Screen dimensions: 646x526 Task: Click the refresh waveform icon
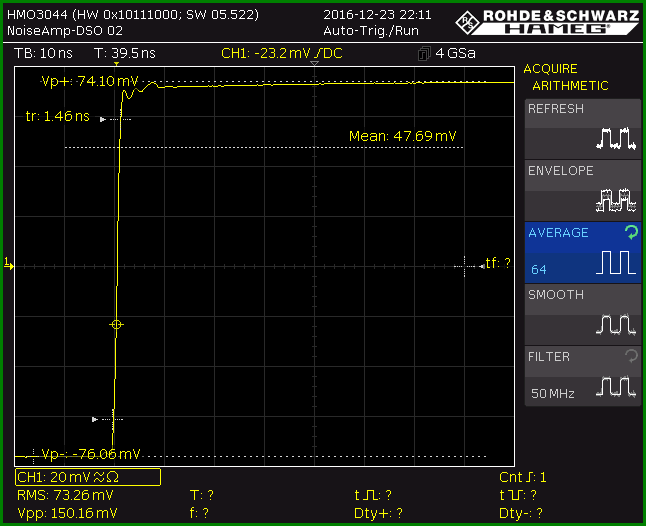click(x=616, y=138)
